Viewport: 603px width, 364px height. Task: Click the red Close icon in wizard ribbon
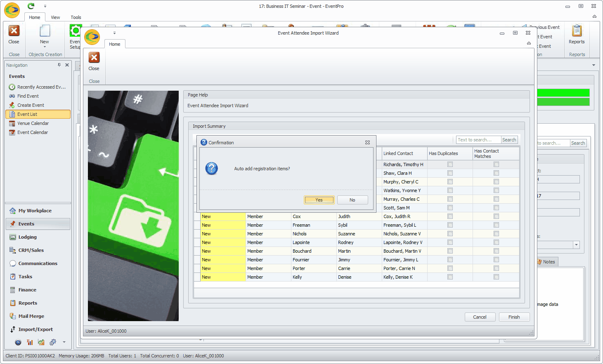[x=94, y=58]
